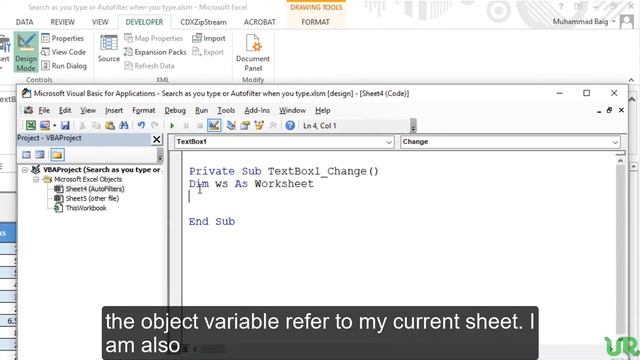Image resolution: width=640 pixels, height=360 pixels.
Task: Open the Run menu in VBA editor
Action: pyautogui.click(x=202, y=111)
